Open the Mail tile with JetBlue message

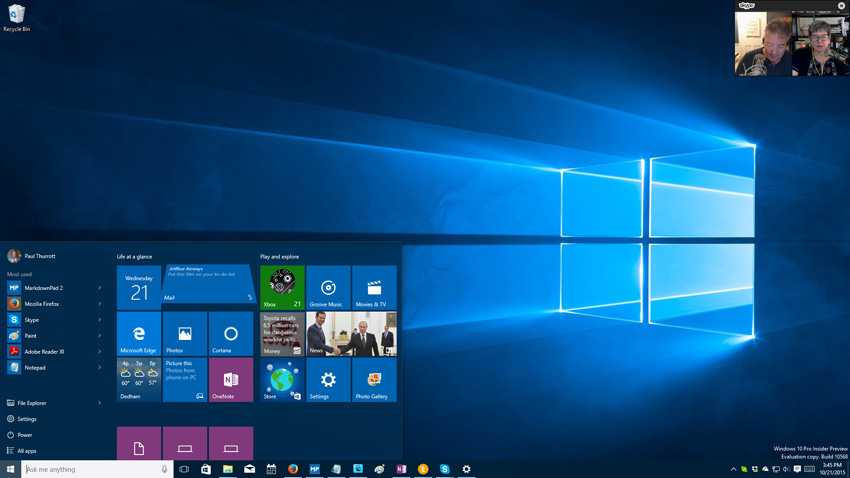pyautogui.click(x=208, y=283)
